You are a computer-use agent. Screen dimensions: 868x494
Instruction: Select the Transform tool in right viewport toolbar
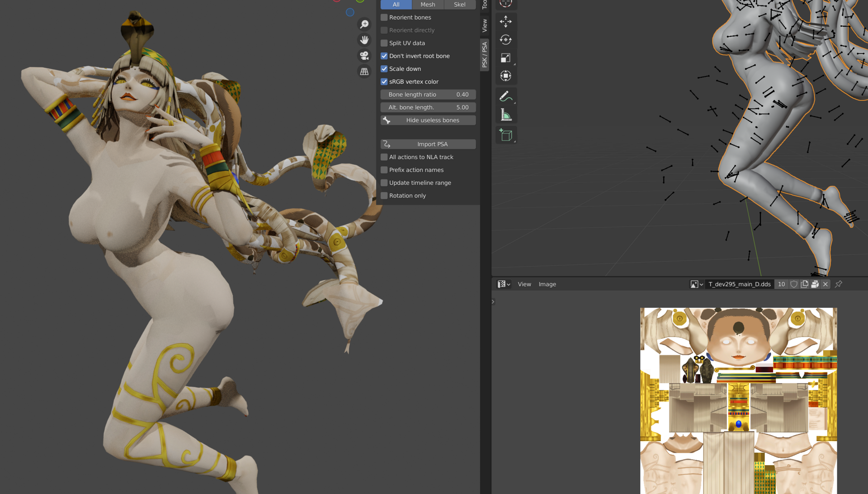coord(506,76)
